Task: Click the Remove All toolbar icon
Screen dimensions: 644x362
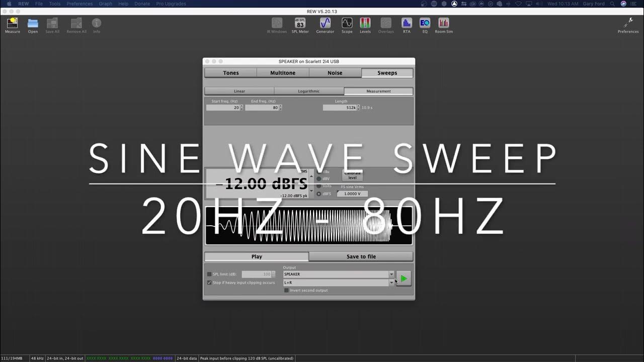Action: (x=76, y=26)
